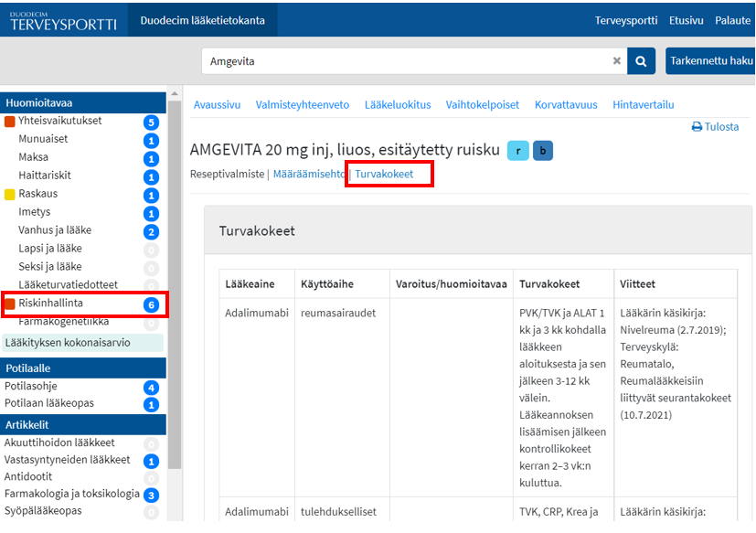Open Farmakologia ja toksikologia in the sidebar

pos(72,494)
